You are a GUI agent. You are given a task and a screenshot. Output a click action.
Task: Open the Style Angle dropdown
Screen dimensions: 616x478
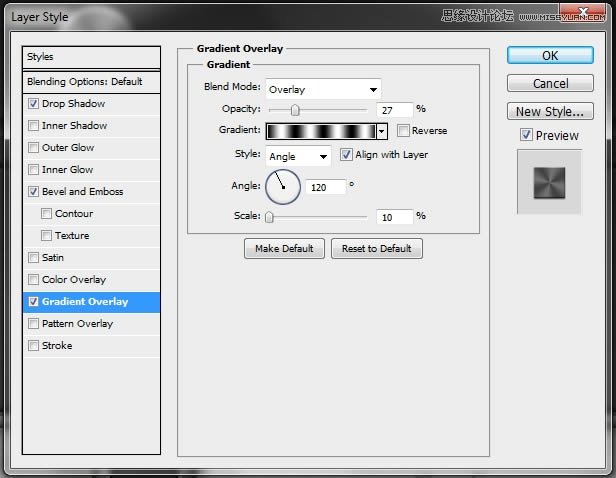[x=298, y=156]
